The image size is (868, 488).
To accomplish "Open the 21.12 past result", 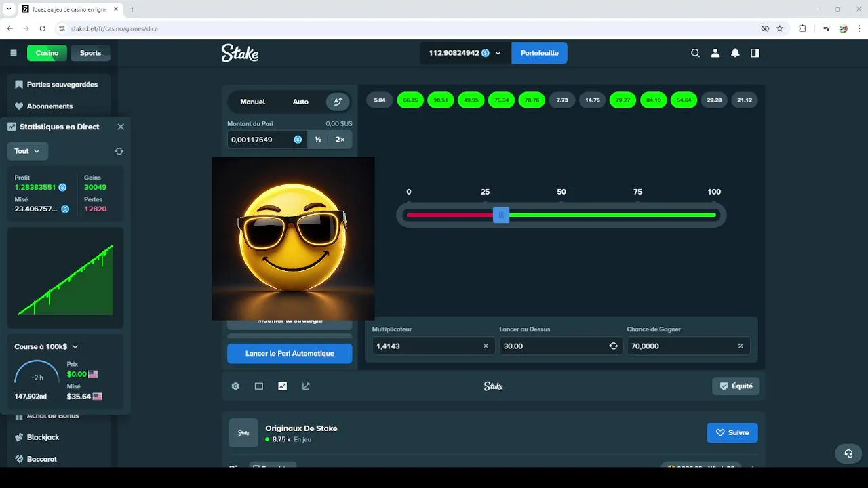I will click(x=745, y=100).
